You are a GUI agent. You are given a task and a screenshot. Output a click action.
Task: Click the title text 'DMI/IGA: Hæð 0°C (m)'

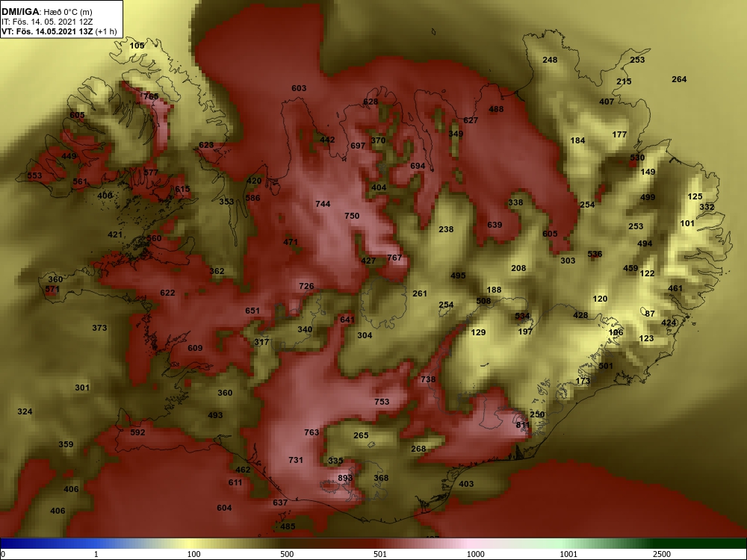click(46, 12)
